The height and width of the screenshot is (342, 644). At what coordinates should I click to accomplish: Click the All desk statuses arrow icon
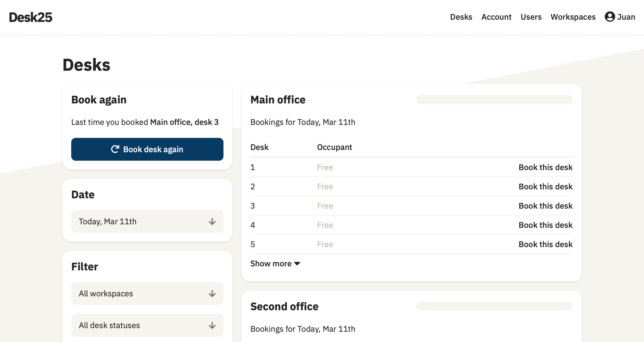pos(212,325)
